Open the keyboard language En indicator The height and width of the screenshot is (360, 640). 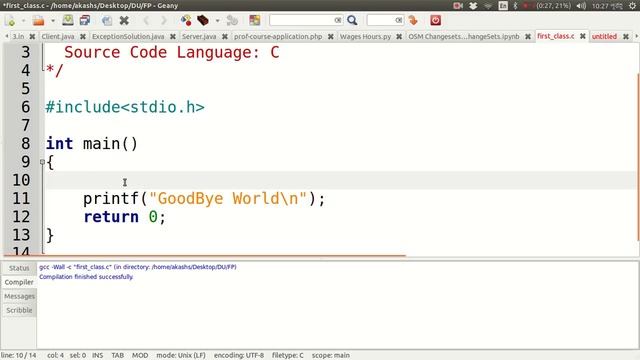(x=503, y=6)
